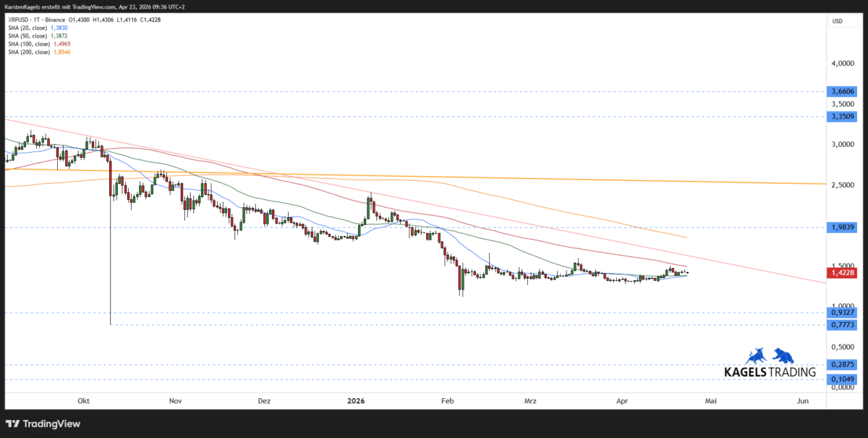Click the Mrz label on time axis
The image size is (868, 438).
click(531, 400)
